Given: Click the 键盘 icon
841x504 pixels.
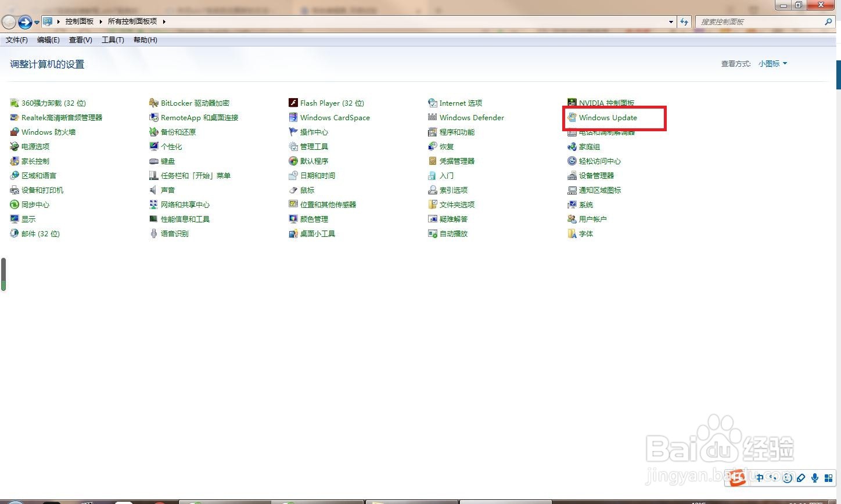Looking at the screenshot, I should point(154,161).
